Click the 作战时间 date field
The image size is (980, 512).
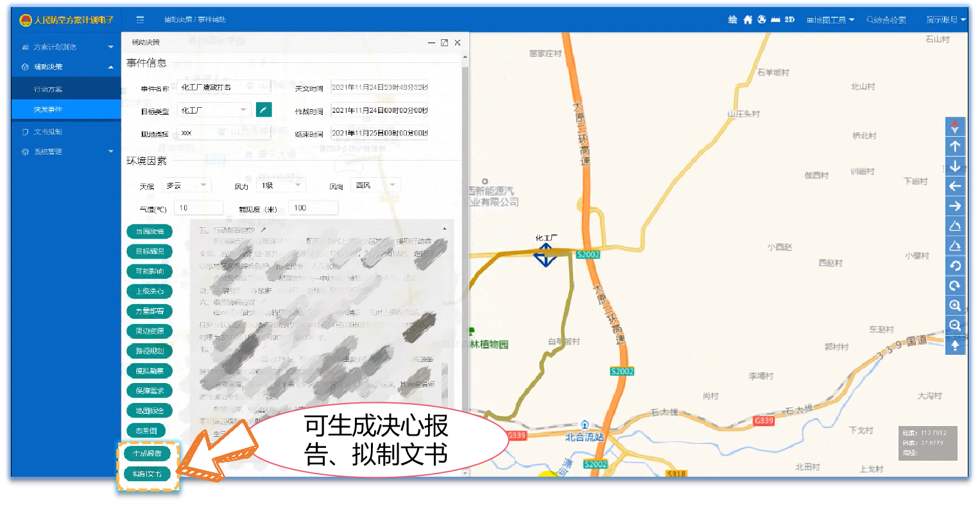pyautogui.click(x=379, y=110)
